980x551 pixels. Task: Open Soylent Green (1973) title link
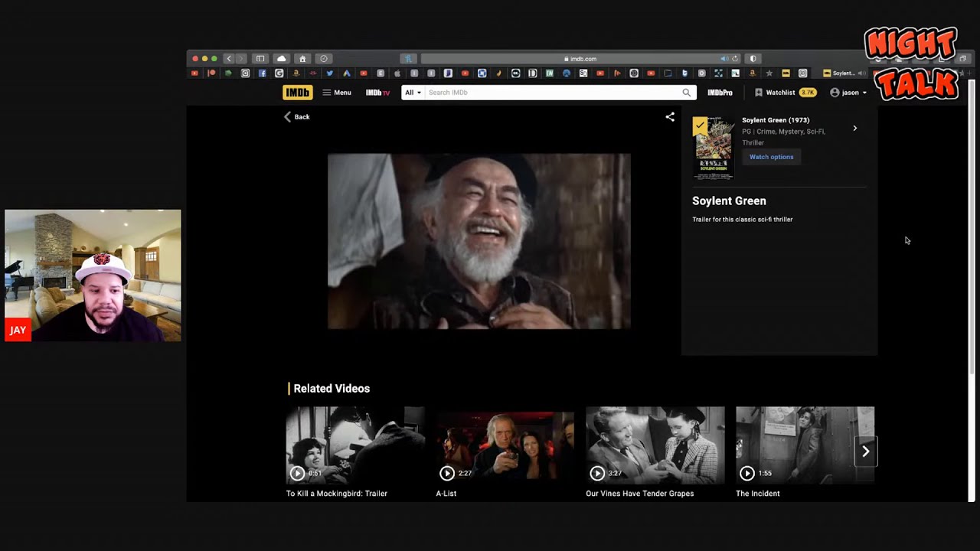776,120
